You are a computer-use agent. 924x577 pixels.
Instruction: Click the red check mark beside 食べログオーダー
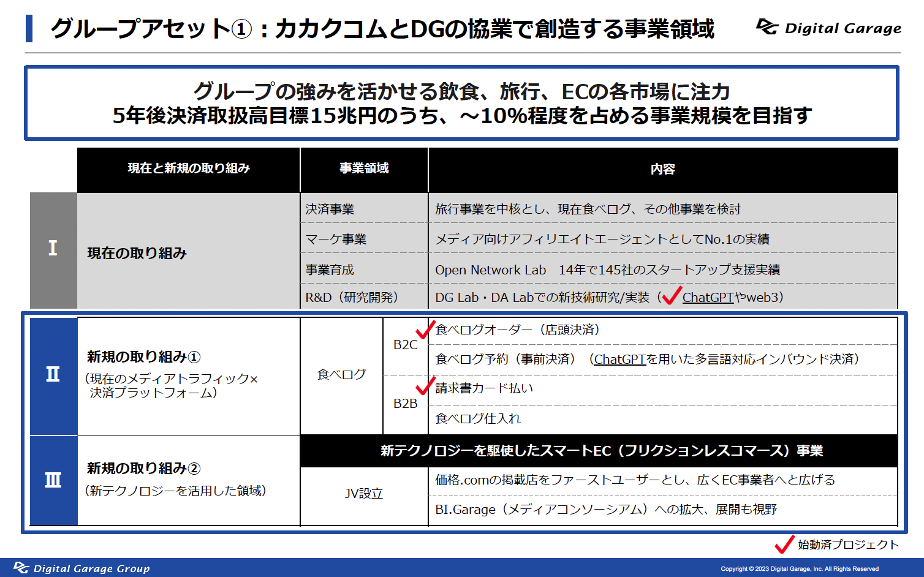(x=425, y=330)
